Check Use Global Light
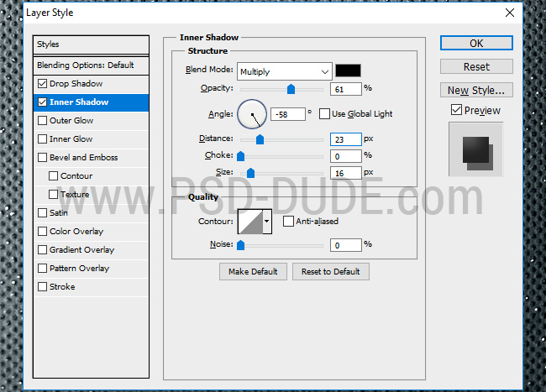Screen dimensions: 546x392 point(324,114)
